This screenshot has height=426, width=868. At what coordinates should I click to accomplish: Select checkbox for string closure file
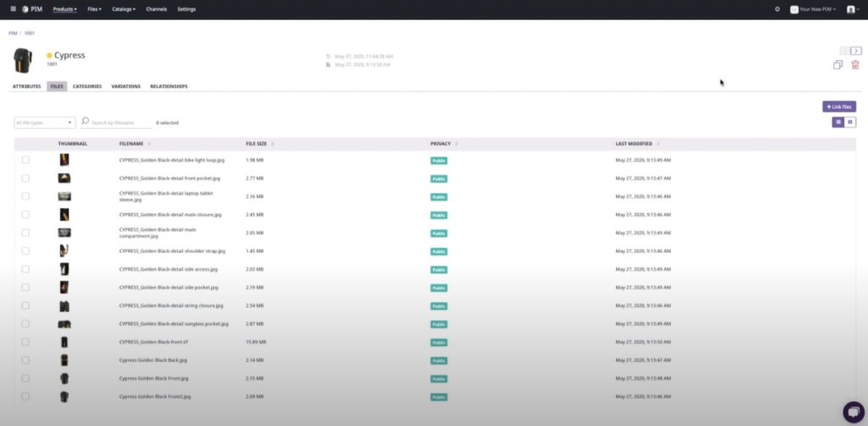[25, 305]
